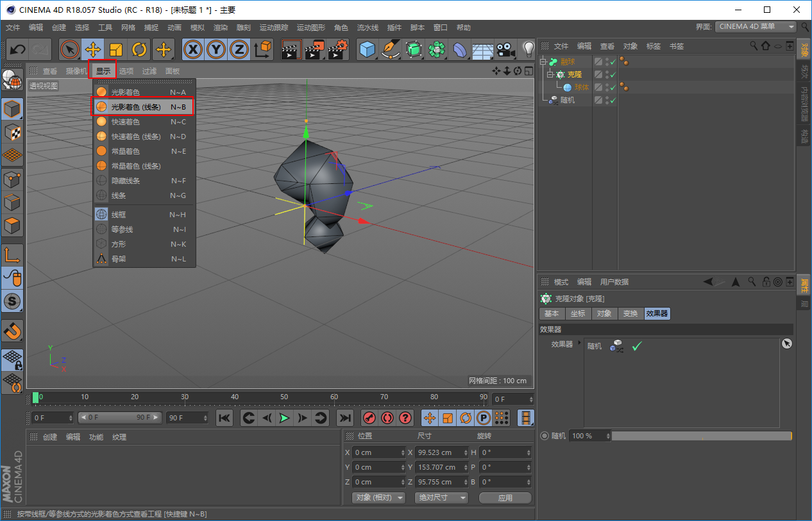Select the live selection arrow tool

(69, 49)
